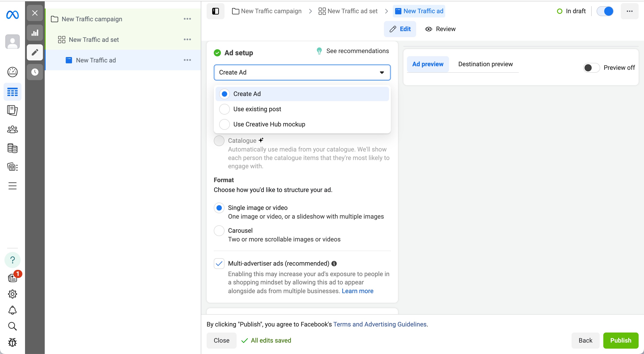Select Single image or video radio button
This screenshot has height=354, width=644.
pyautogui.click(x=219, y=207)
